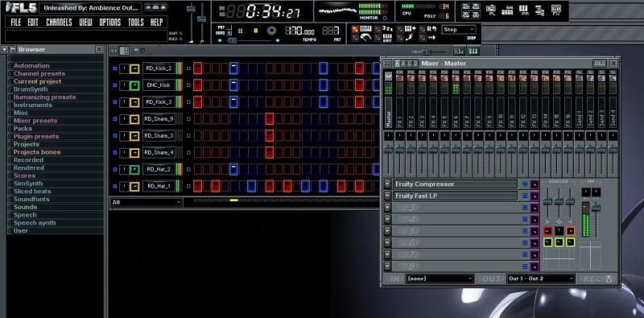Click the keyboard editor icon in Step Sequencer
The width and height of the screenshot is (644, 318).
coord(473,52)
